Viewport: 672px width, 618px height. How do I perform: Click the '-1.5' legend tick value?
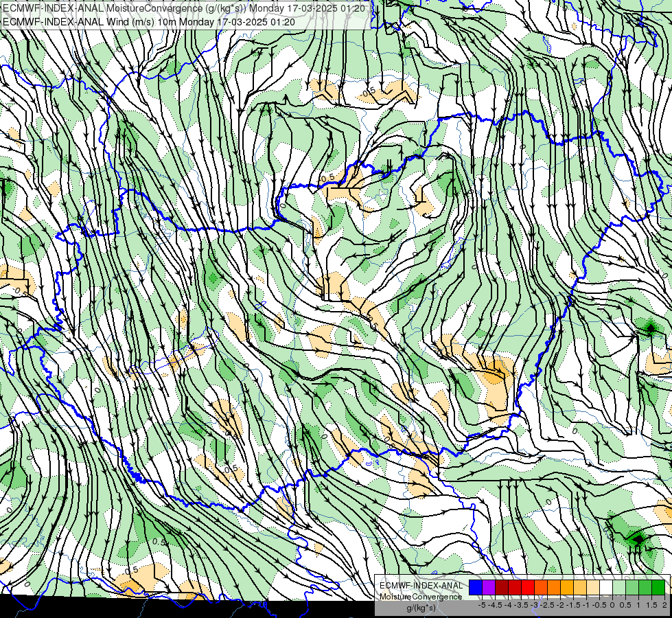click(573, 605)
